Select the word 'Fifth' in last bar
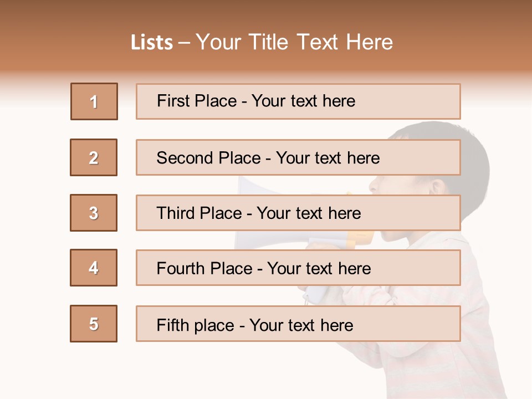Screen dimensions: 532x399 tap(172, 325)
